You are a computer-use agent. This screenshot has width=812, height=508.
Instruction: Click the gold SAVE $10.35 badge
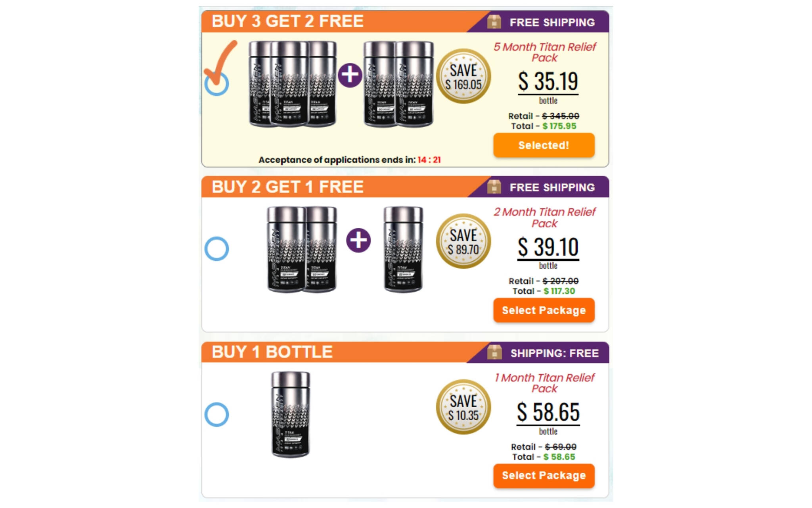click(x=463, y=407)
